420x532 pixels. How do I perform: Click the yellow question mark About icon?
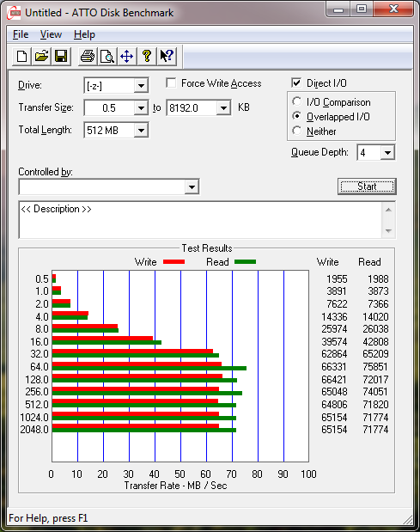[x=146, y=56]
